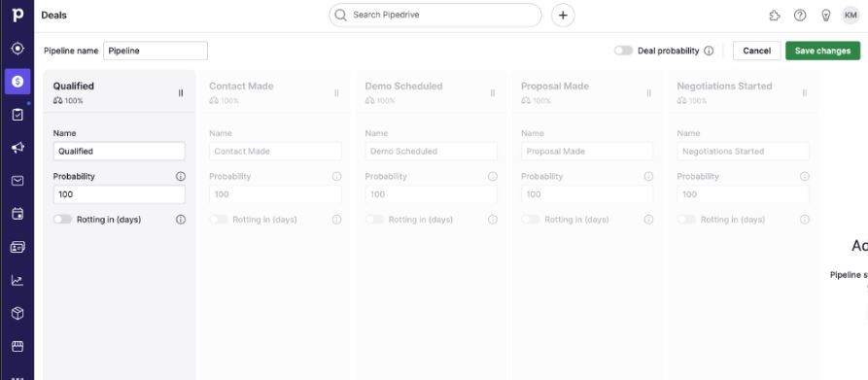Click Proposal Made Rotting info icon
Screen dimensions: 868x380
pyautogui.click(x=648, y=220)
